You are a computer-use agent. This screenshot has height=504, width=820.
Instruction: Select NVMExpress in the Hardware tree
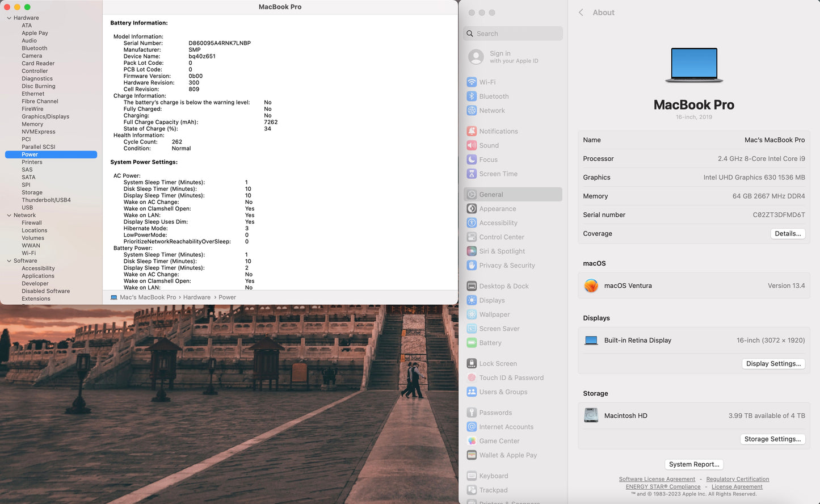pyautogui.click(x=39, y=132)
